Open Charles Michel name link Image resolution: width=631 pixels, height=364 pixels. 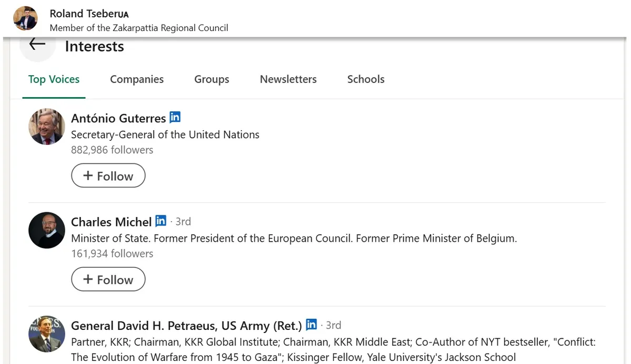tap(111, 222)
